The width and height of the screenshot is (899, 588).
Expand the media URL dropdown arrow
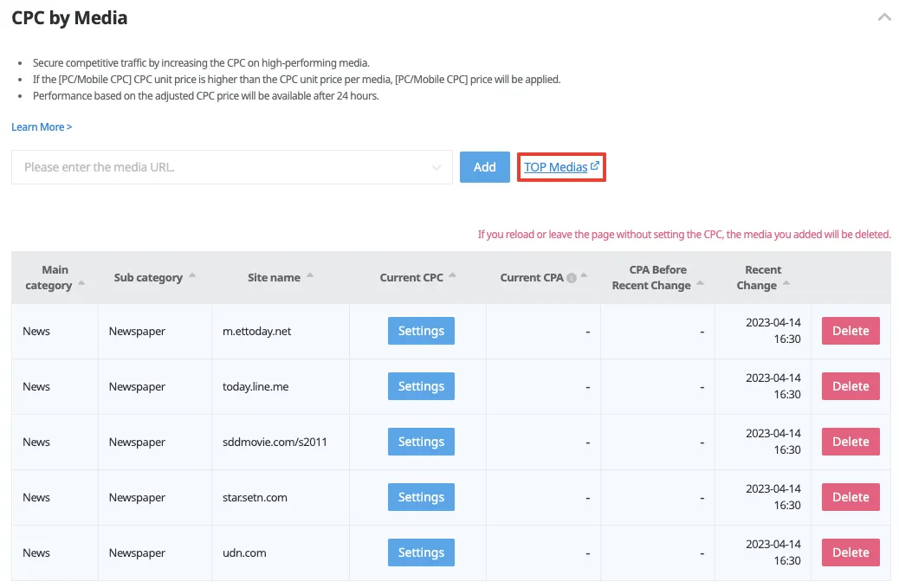pos(437,167)
